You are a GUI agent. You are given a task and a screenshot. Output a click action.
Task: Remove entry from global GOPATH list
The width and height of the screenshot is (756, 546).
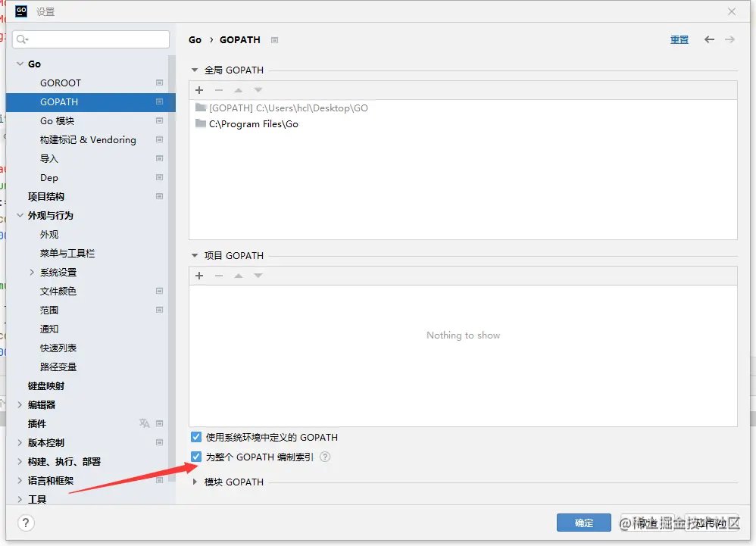219,90
